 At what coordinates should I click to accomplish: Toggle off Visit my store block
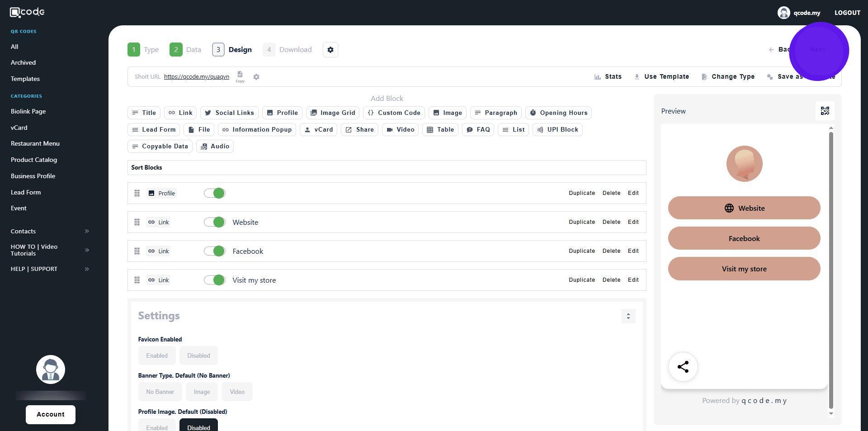[214, 280]
